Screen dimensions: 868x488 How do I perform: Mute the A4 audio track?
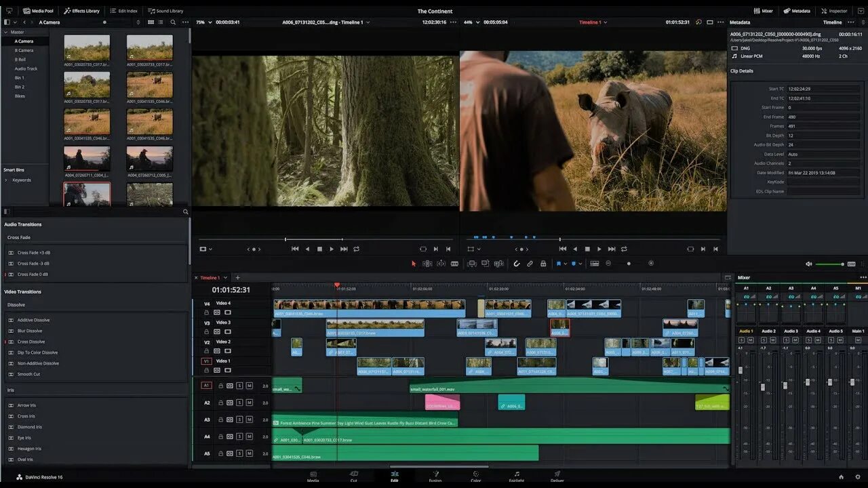point(250,437)
